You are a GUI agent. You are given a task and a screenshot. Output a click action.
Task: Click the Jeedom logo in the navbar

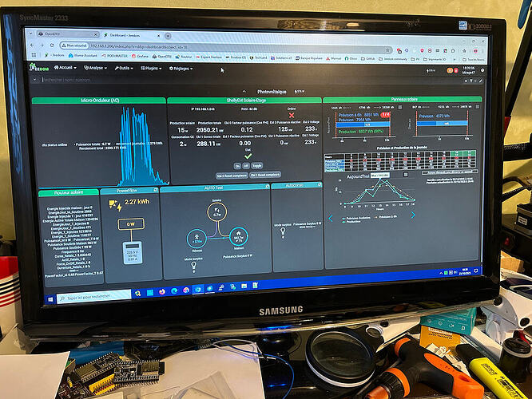pyautogui.click(x=38, y=68)
